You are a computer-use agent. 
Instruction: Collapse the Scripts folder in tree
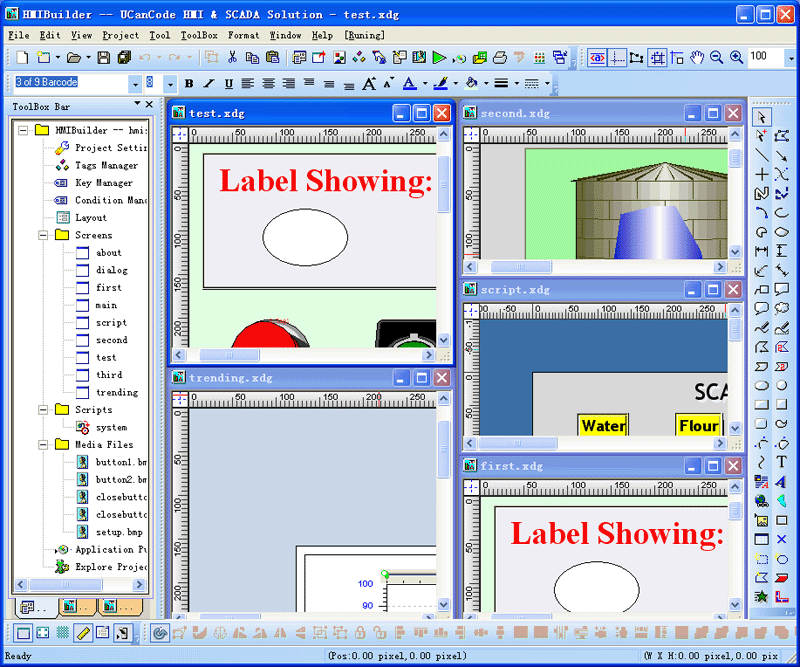42,410
